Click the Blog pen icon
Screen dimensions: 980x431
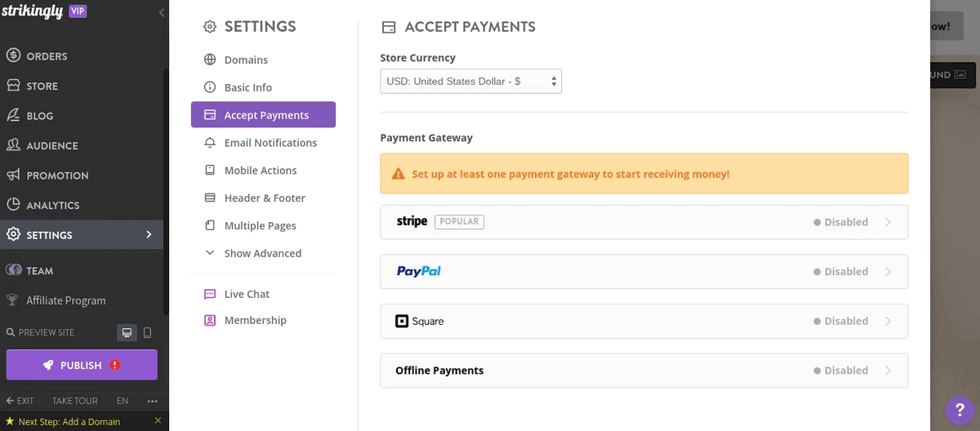[13, 116]
